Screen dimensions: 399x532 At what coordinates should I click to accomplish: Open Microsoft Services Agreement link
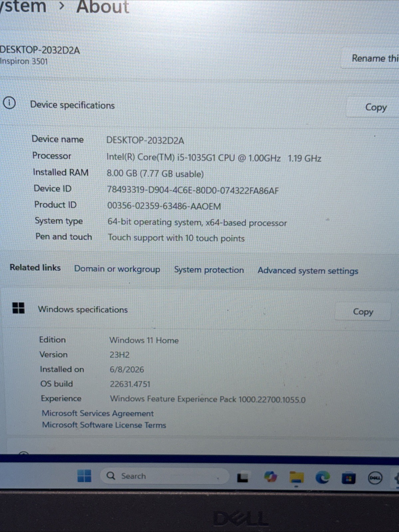tap(98, 413)
